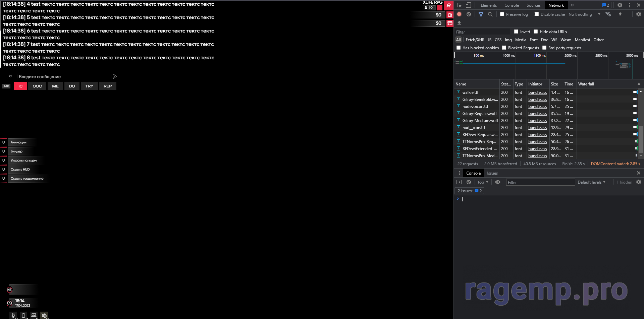The image size is (644, 319).
Task: Select the OOC chat mode button
Action: pos(37,86)
